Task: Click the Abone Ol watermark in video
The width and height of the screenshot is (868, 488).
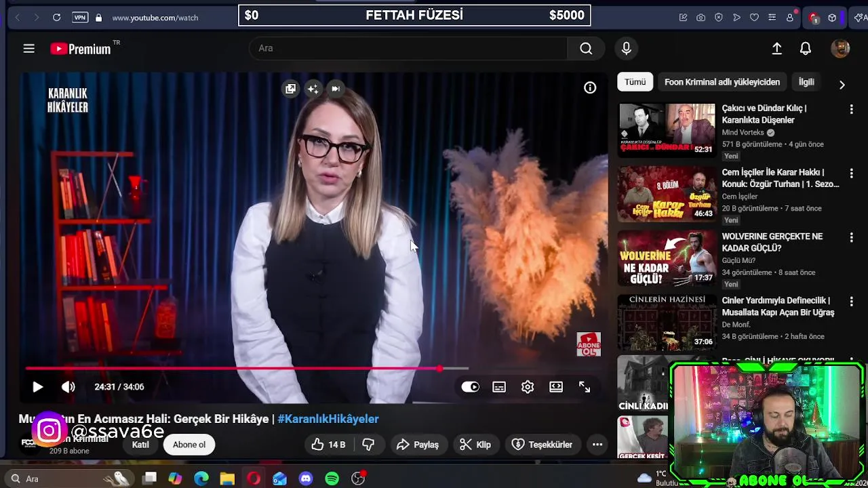Action: (x=589, y=344)
